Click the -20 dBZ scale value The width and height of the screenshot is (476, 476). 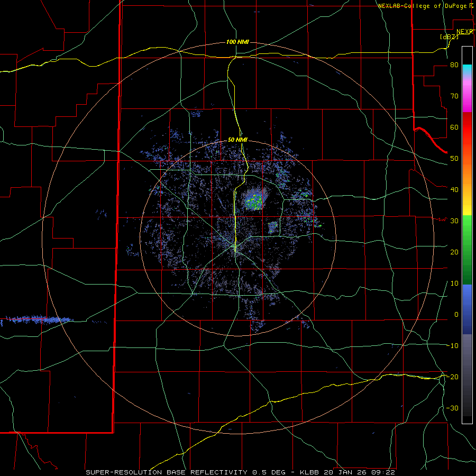coord(452,377)
